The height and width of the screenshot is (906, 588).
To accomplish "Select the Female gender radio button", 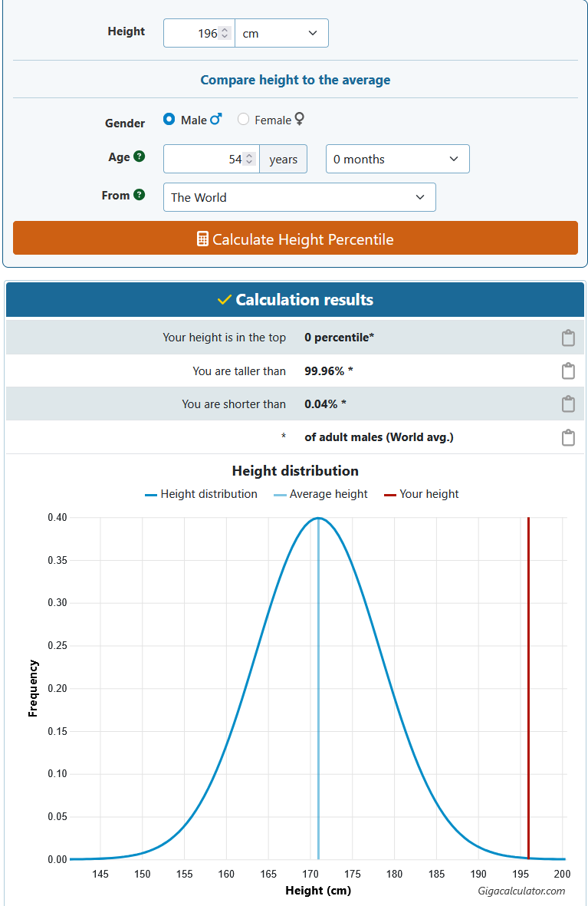I will tap(243, 119).
